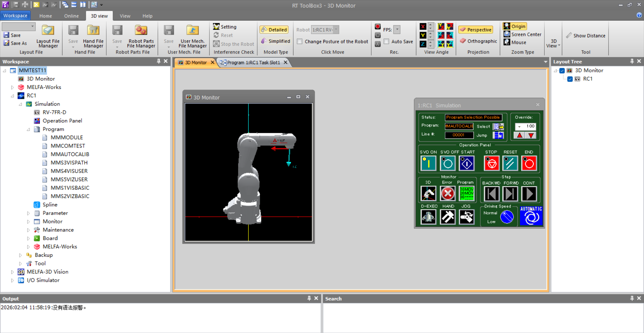Set view angle along Z axis
644x333 pixels.
point(423,44)
